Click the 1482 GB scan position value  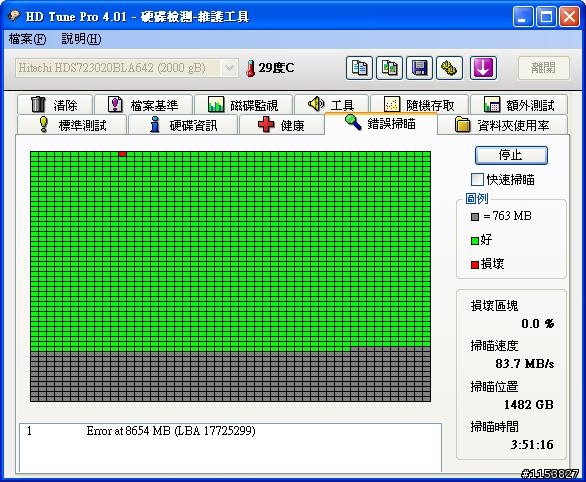(x=528, y=404)
